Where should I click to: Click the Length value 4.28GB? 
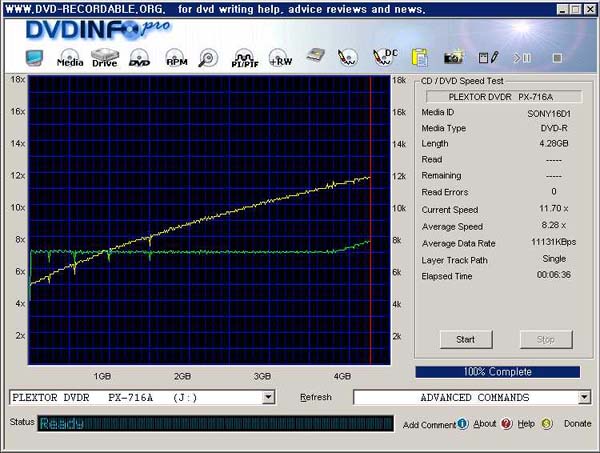(x=554, y=143)
